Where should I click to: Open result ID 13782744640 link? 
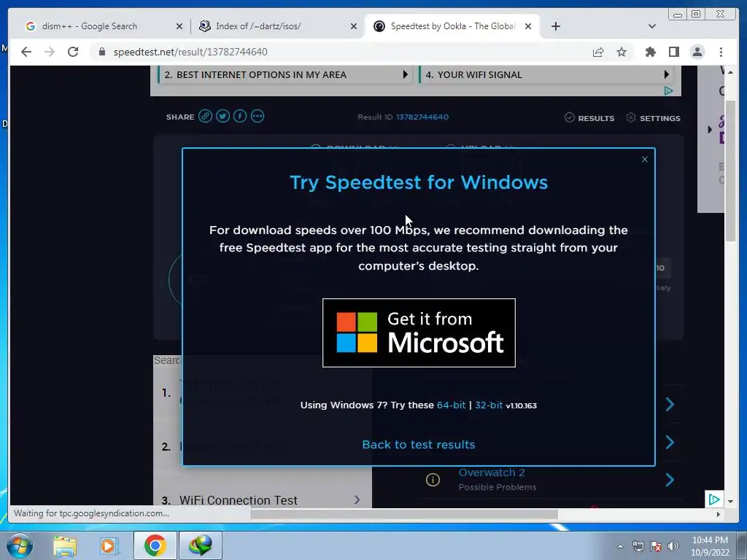click(x=422, y=117)
